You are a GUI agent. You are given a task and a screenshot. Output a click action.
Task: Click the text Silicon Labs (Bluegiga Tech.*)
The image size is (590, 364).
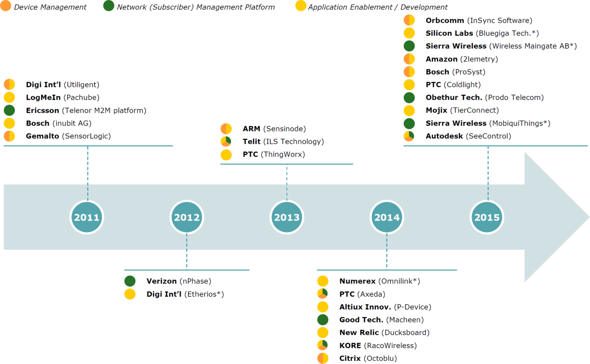tap(482, 33)
